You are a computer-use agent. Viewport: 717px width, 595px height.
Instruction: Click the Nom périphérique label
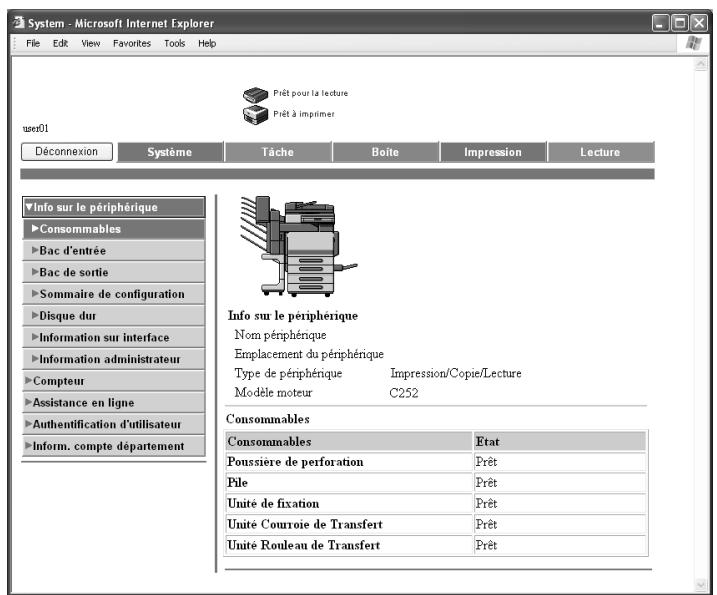280,335
